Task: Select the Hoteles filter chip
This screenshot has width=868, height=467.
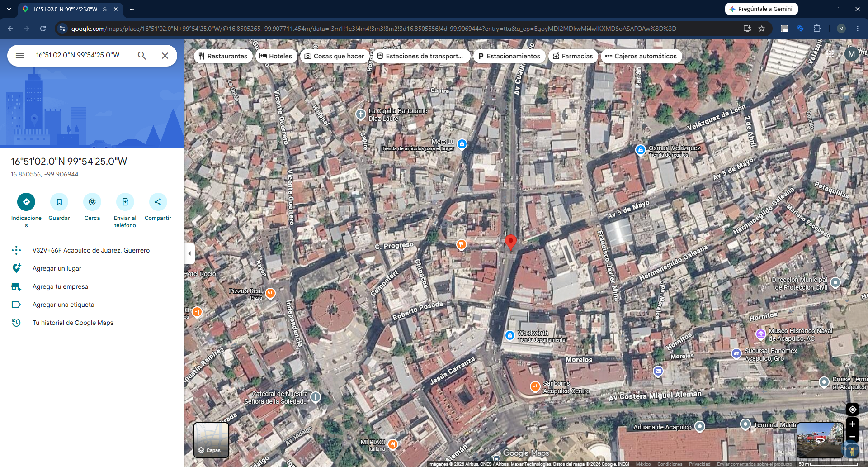Action: pos(276,56)
